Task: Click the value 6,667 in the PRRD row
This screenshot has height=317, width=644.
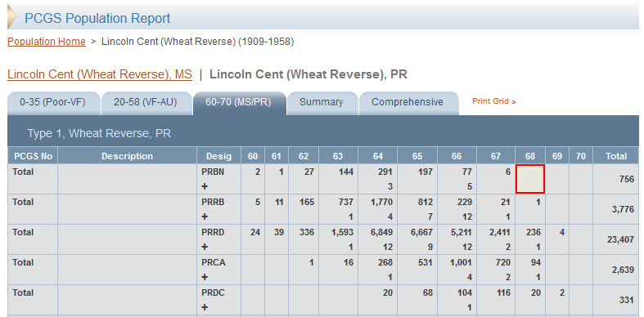Action: click(x=422, y=232)
